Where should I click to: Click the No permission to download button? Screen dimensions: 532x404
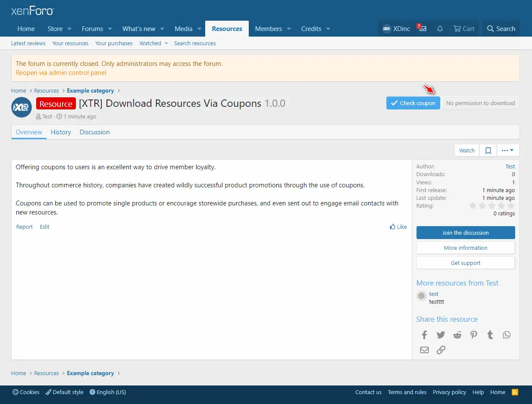pos(480,103)
